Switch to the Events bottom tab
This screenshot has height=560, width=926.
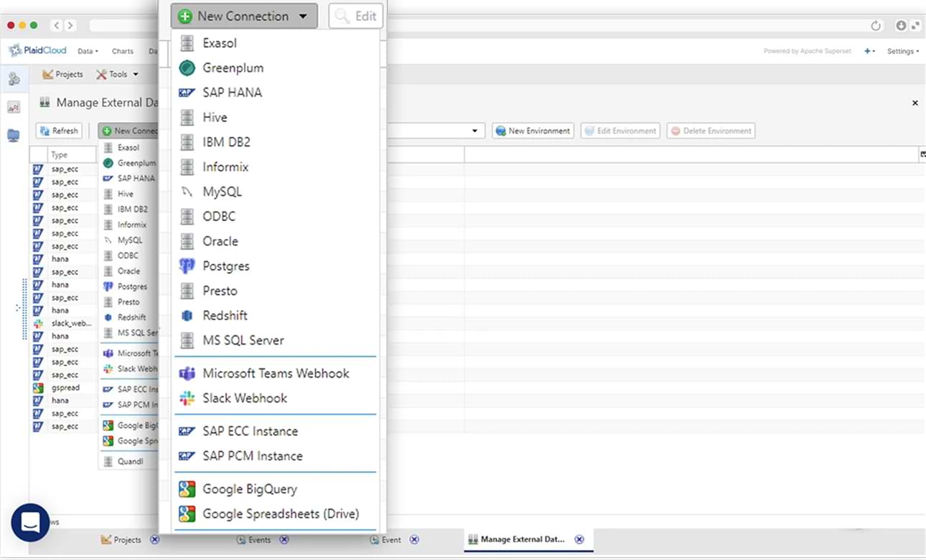pyautogui.click(x=254, y=540)
